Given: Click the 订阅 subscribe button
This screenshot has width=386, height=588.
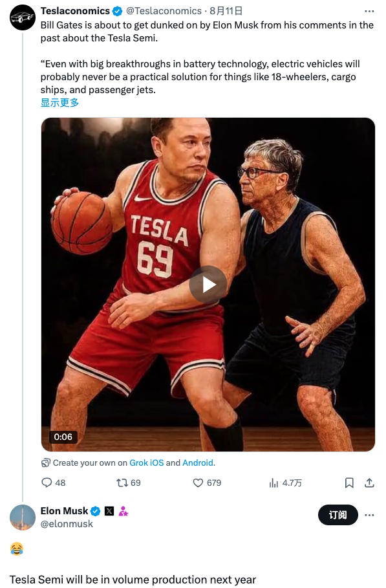Looking at the screenshot, I should (x=338, y=515).
